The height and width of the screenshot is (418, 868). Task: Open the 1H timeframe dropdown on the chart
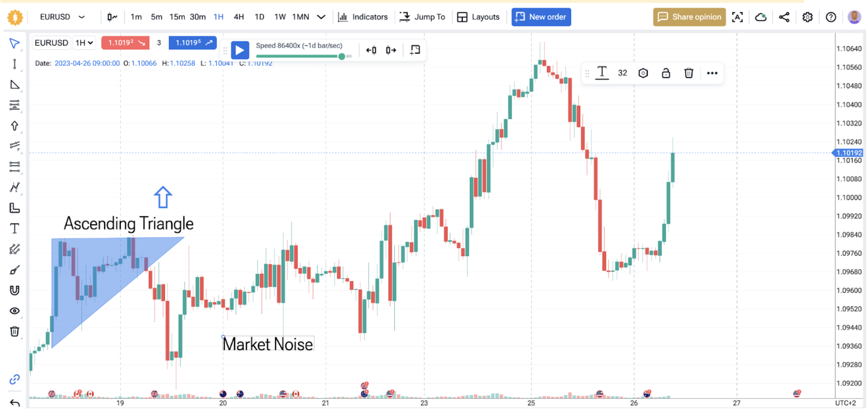click(x=83, y=42)
